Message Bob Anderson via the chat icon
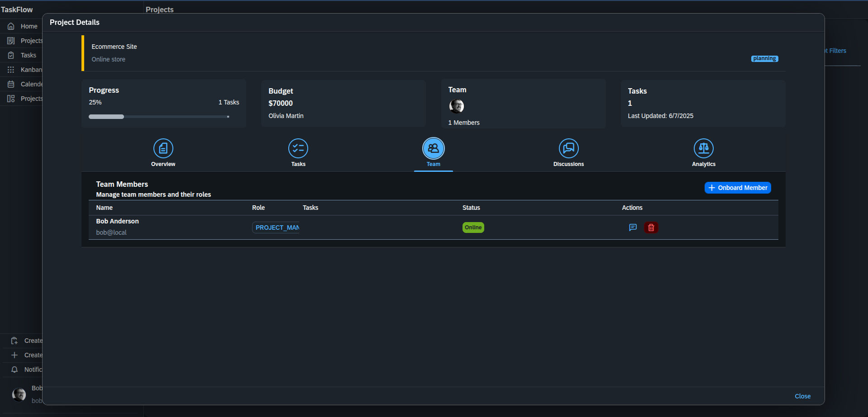 [633, 227]
